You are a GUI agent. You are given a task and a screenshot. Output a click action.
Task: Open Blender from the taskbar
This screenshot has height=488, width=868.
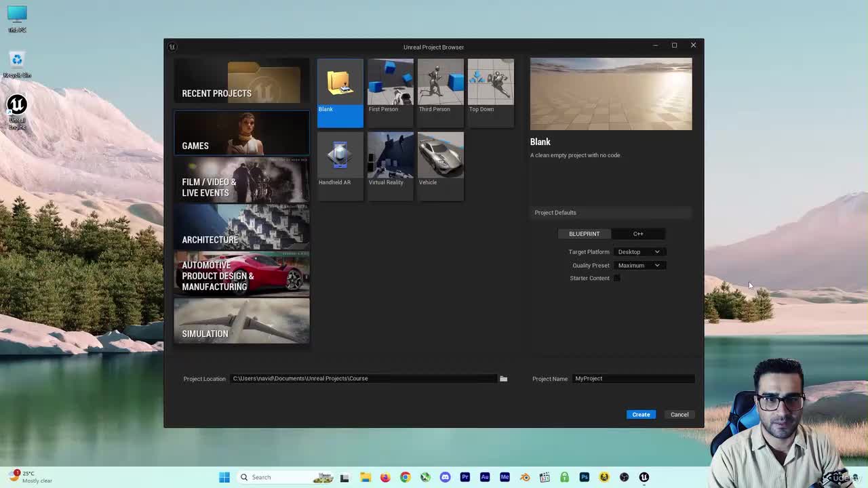[x=524, y=477]
